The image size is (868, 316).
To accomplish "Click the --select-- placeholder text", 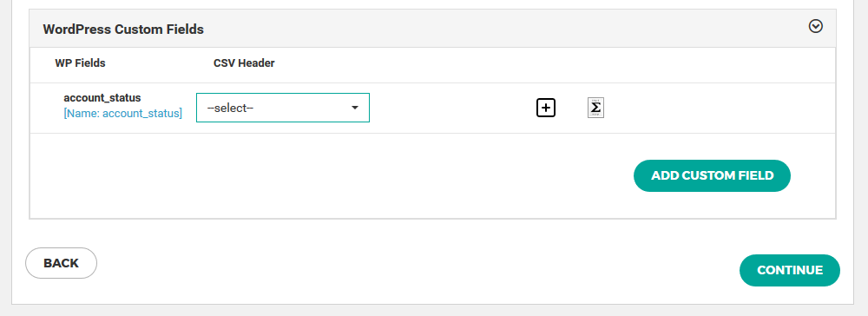I will tap(230, 108).
